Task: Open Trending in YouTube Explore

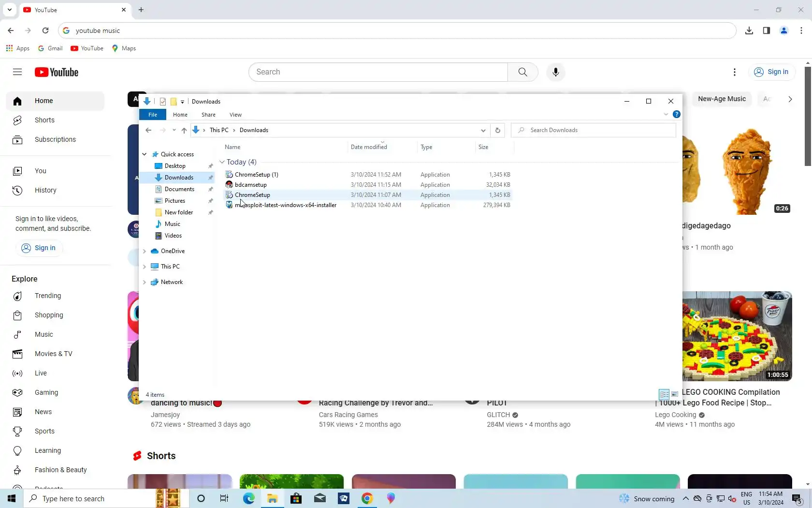Action: click(55, 296)
